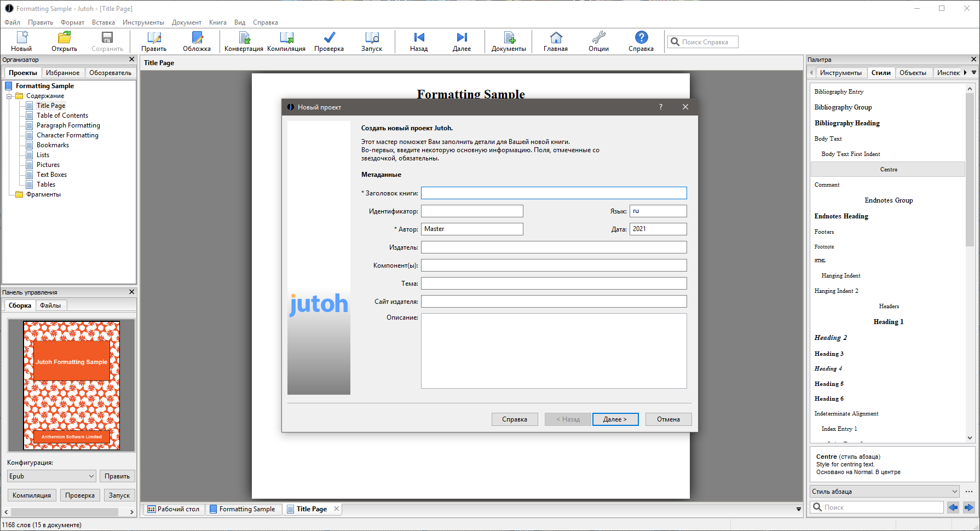Click control panel horizontal scrollbar

pos(65,512)
